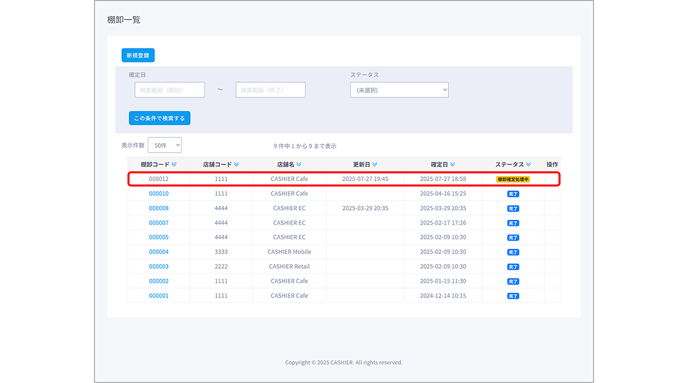Click 確定日 value 2025-01-15 11:30
688x383 pixels.
(x=443, y=281)
